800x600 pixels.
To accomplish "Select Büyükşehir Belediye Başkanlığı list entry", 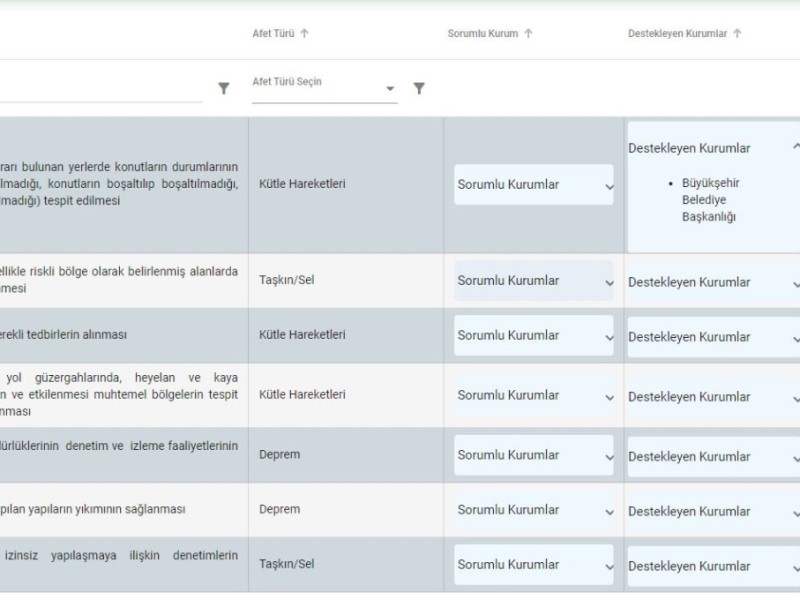I will click(708, 200).
